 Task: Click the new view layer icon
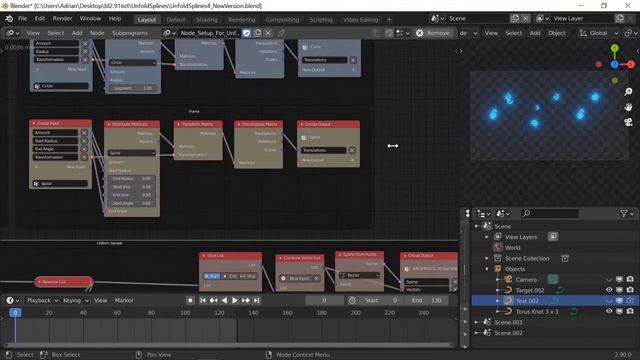point(620,18)
